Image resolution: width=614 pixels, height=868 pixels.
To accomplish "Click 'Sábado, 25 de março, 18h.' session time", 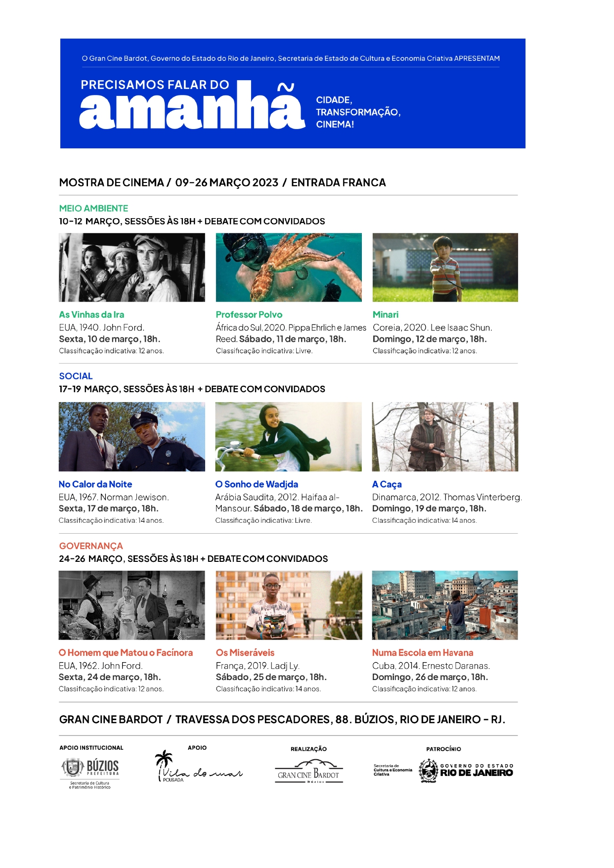I will click(x=271, y=677).
